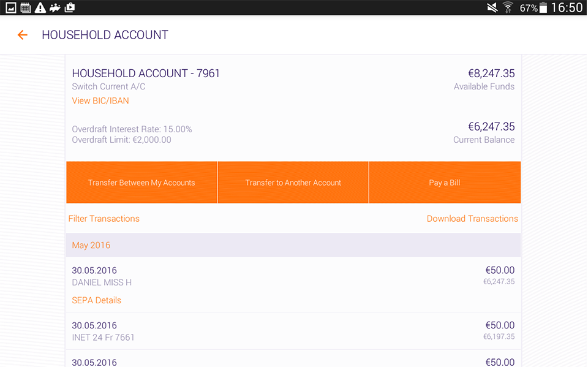
Task: Tap the €6,247.35 current balance amount
Action: click(x=491, y=126)
